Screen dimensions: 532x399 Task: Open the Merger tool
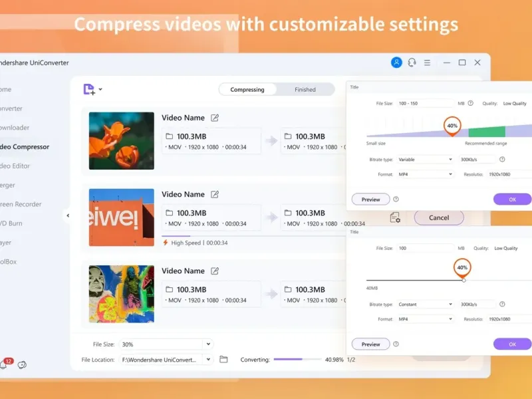pos(16,185)
